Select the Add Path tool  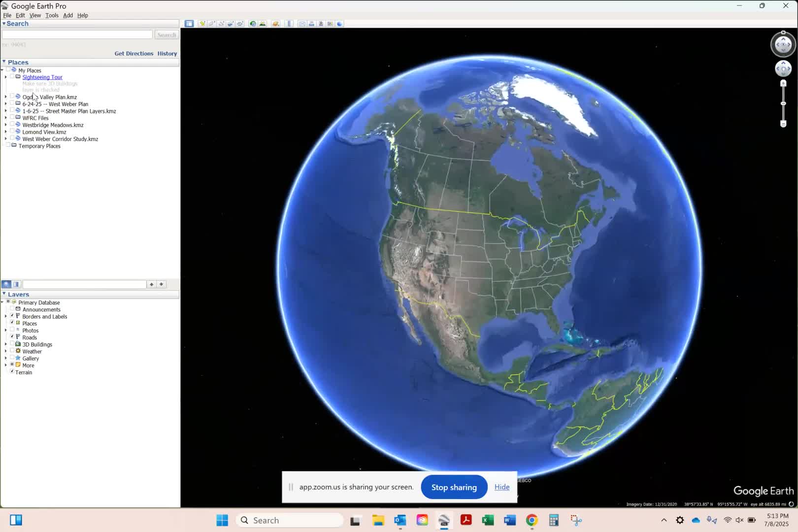[x=221, y=24]
